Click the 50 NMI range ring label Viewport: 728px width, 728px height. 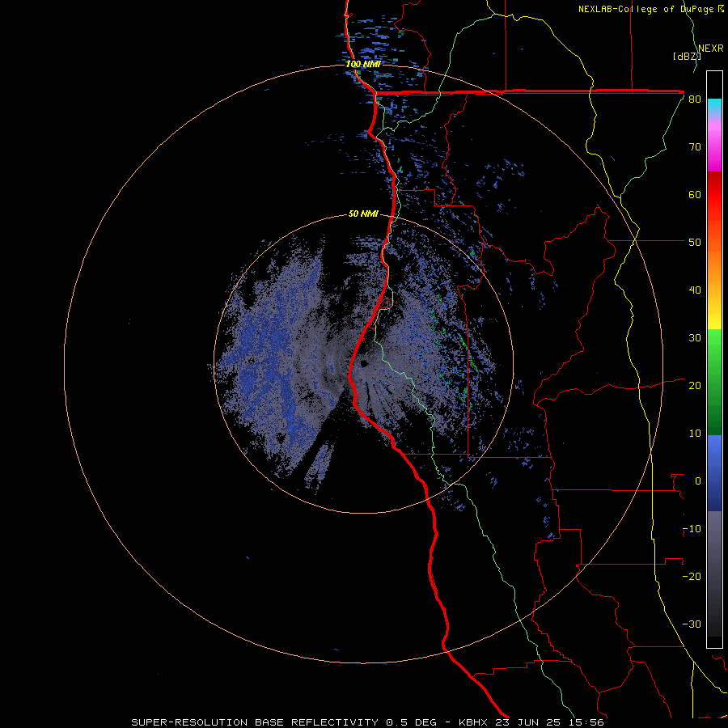point(363,214)
